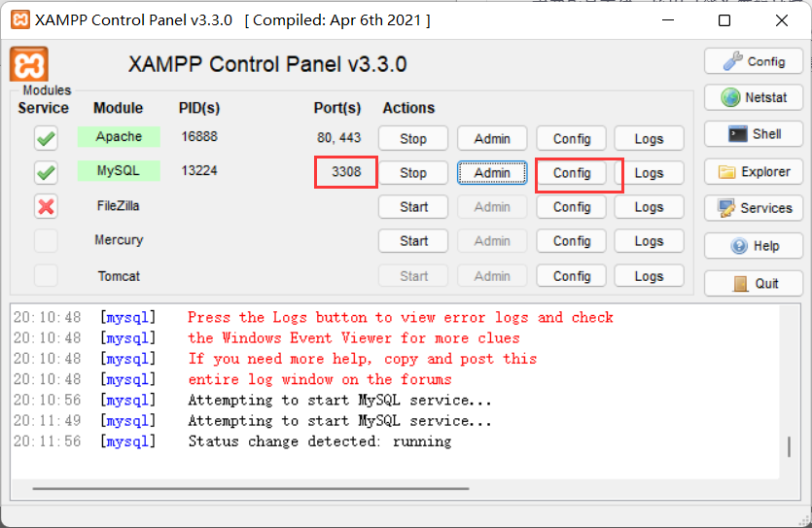View Tomcat Logs
The image size is (812, 528).
(x=649, y=276)
